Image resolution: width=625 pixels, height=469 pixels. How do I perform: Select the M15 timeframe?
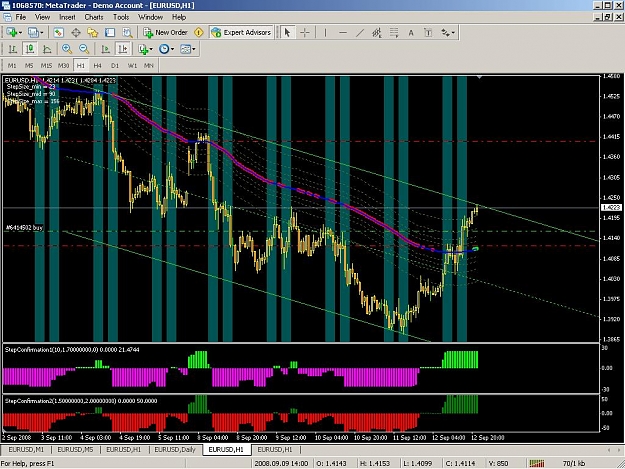tap(46, 65)
